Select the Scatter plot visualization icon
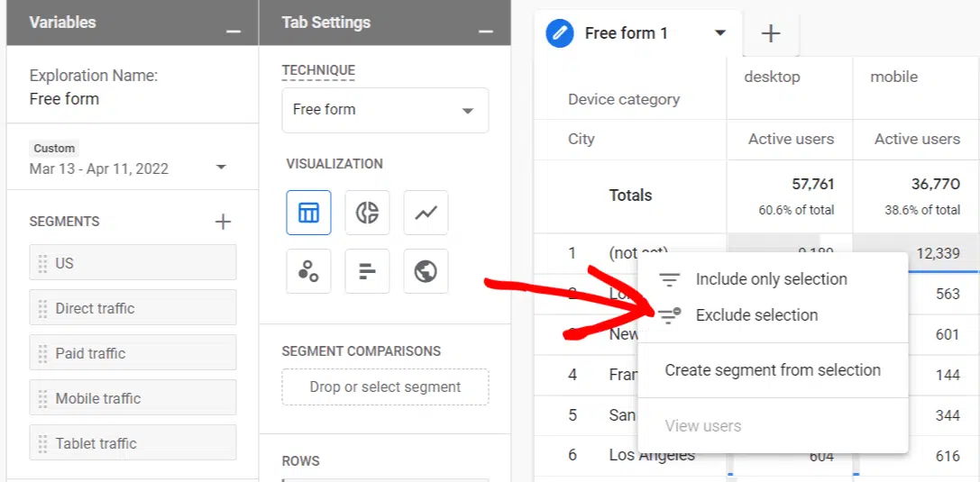The image size is (980, 482). coord(308,271)
